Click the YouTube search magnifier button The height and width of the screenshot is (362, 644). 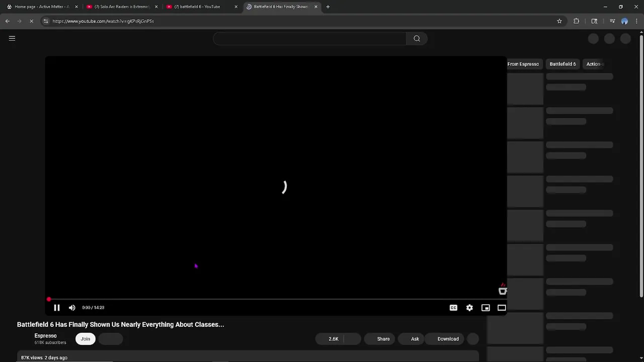pos(417,39)
